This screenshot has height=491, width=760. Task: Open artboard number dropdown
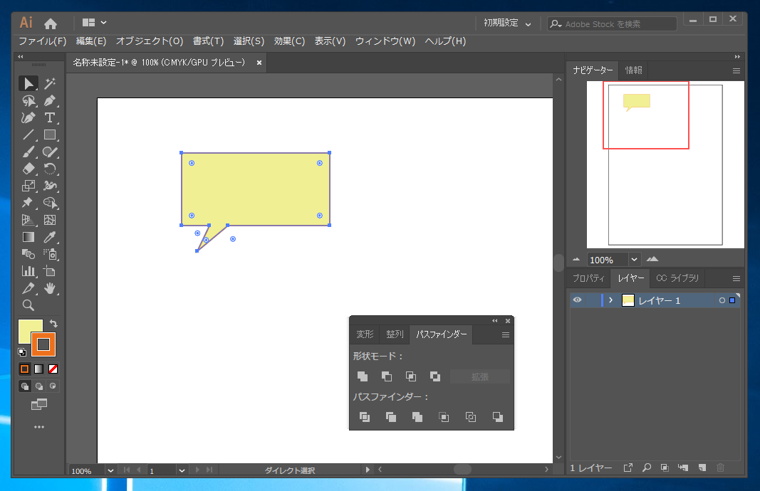pos(182,470)
